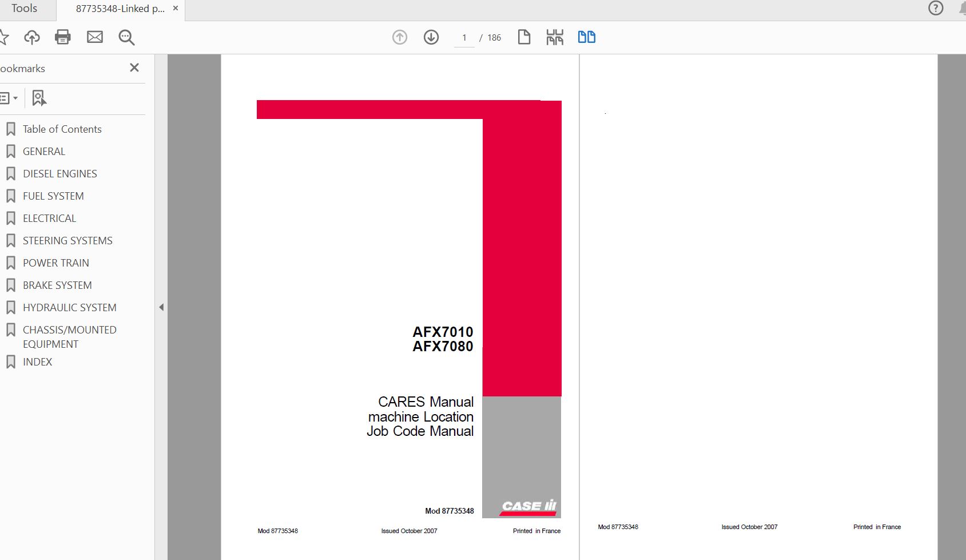This screenshot has width=966, height=560.
Task: Navigate to STEERING SYSTEMS bookmark
Action: [x=67, y=241]
